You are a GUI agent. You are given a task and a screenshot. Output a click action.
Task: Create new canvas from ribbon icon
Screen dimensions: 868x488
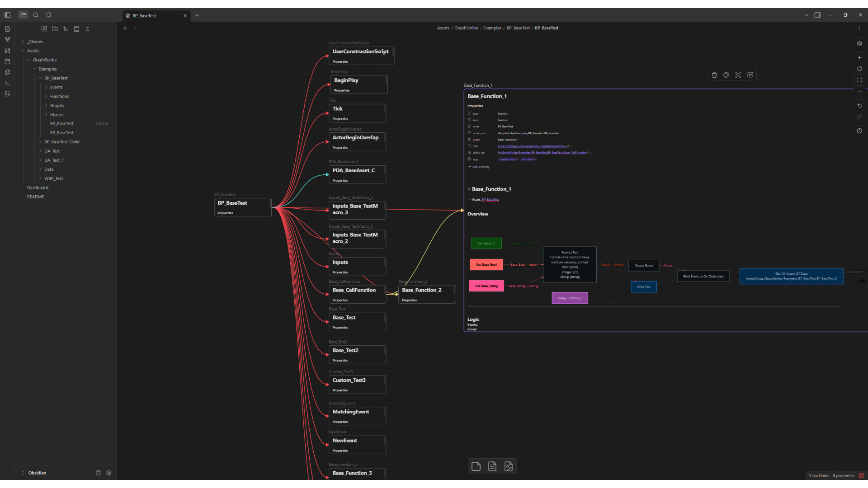[x=7, y=51]
